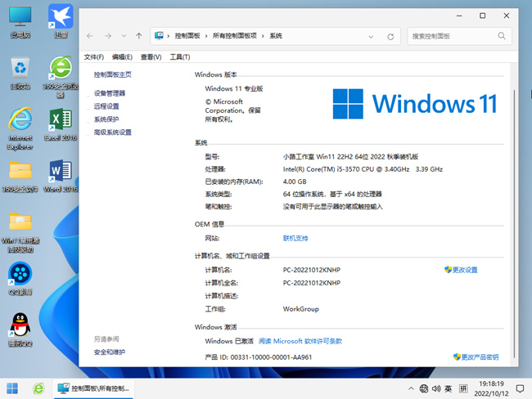Image resolution: width=532 pixels, height=399 pixels.
Task: Switch the 英 input language indicator
Action: click(449, 388)
